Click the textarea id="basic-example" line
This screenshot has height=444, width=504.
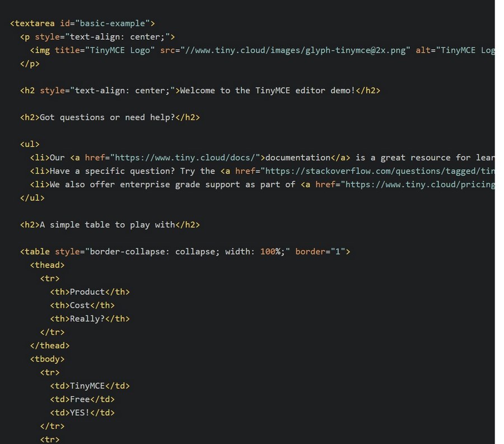pos(82,24)
